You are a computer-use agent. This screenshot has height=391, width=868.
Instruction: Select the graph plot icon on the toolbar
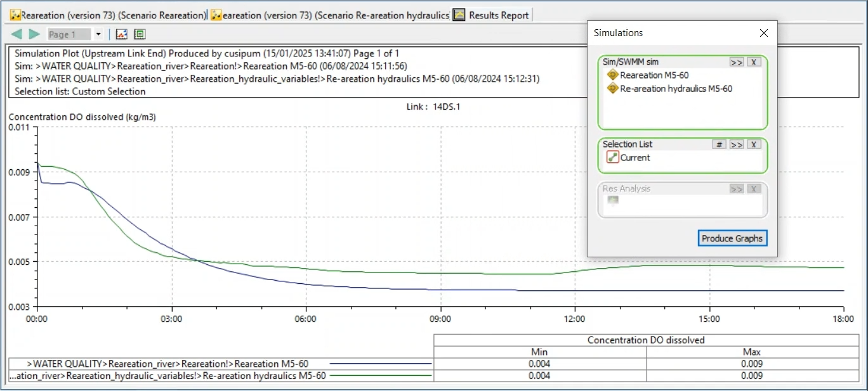pos(122,34)
